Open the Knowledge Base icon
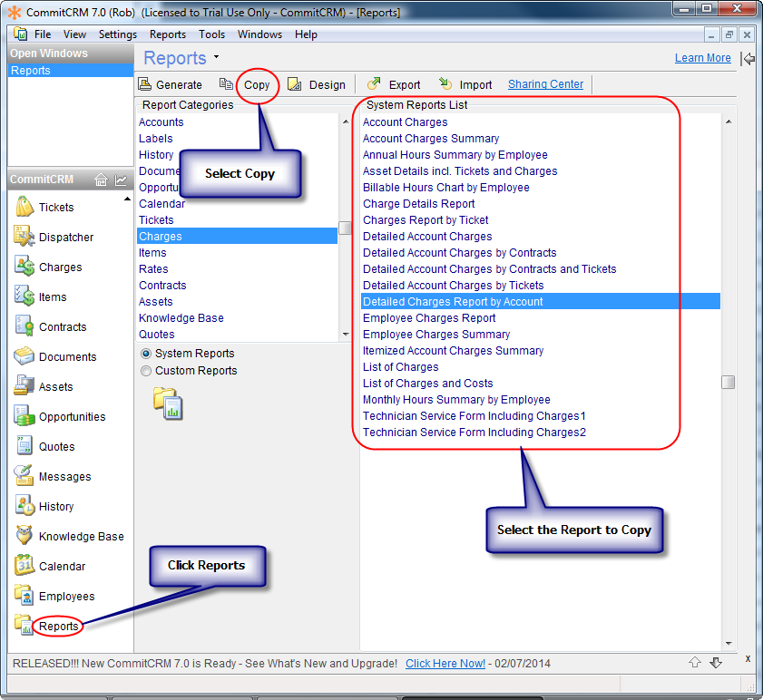The width and height of the screenshot is (763, 700). [x=24, y=536]
